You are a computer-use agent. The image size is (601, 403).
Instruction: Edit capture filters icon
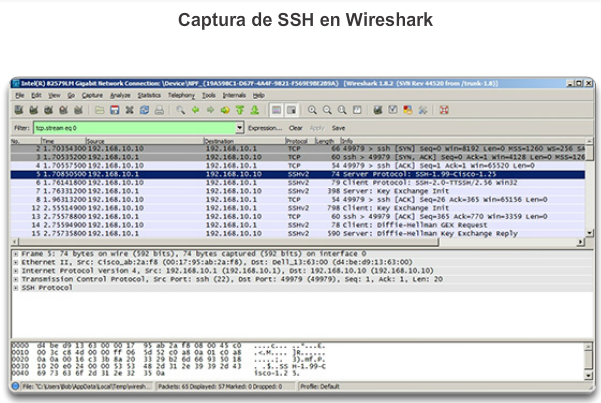coord(378,110)
